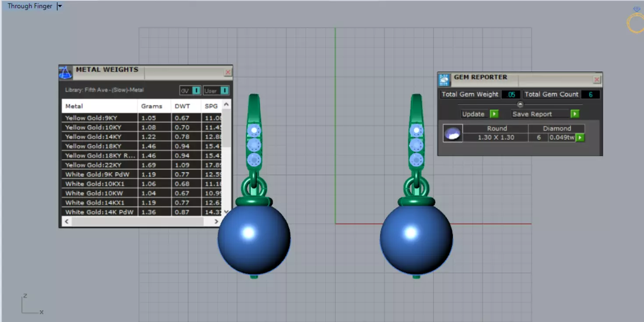644x322 pixels.
Task: Click the Diamond gem type cell
Action: coord(557,129)
